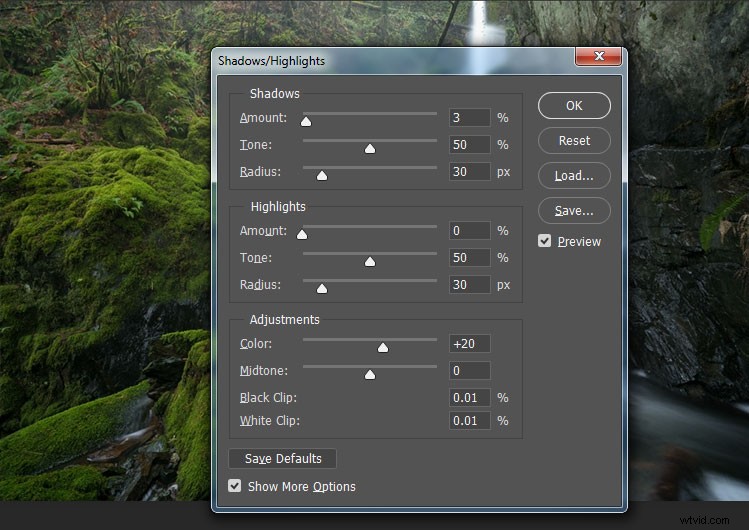Click the Midtone slider handle

[370, 374]
